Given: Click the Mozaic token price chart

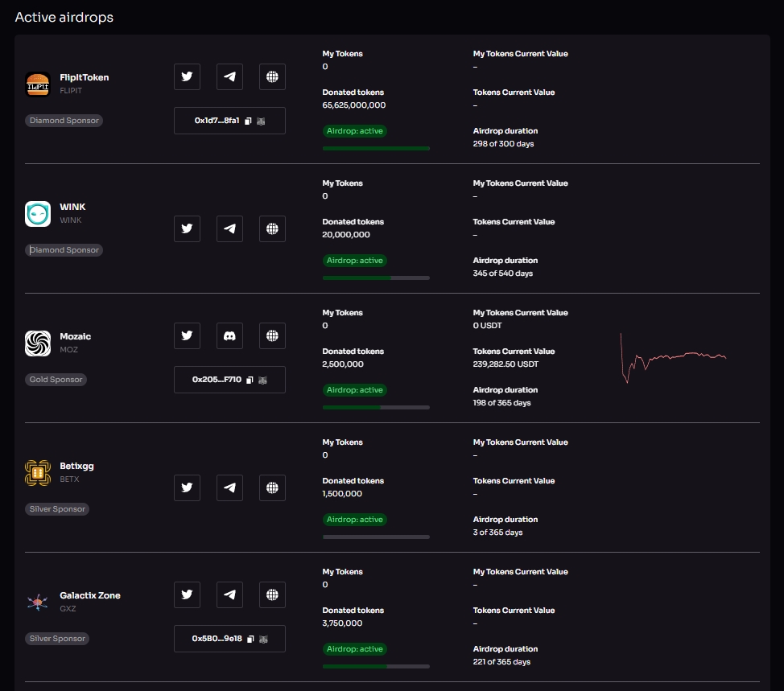Looking at the screenshot, I should (x=674, y=357).
